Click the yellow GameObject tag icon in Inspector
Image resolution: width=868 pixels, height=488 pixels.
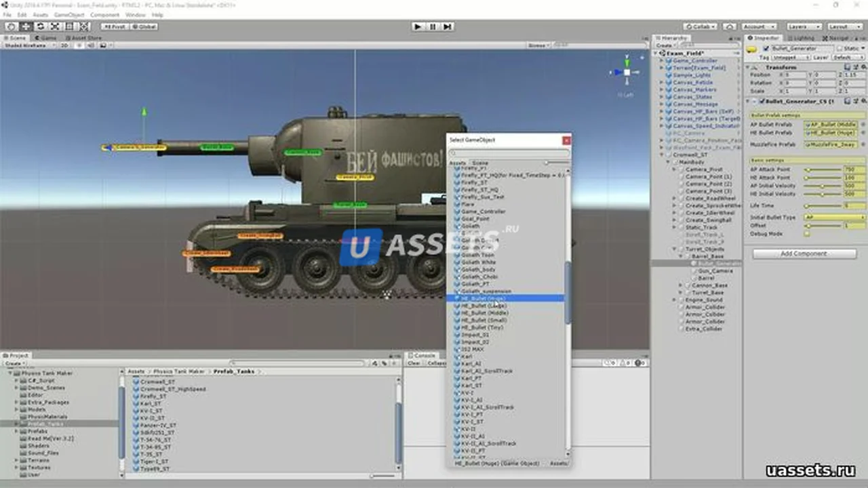[x=751, y=49]
